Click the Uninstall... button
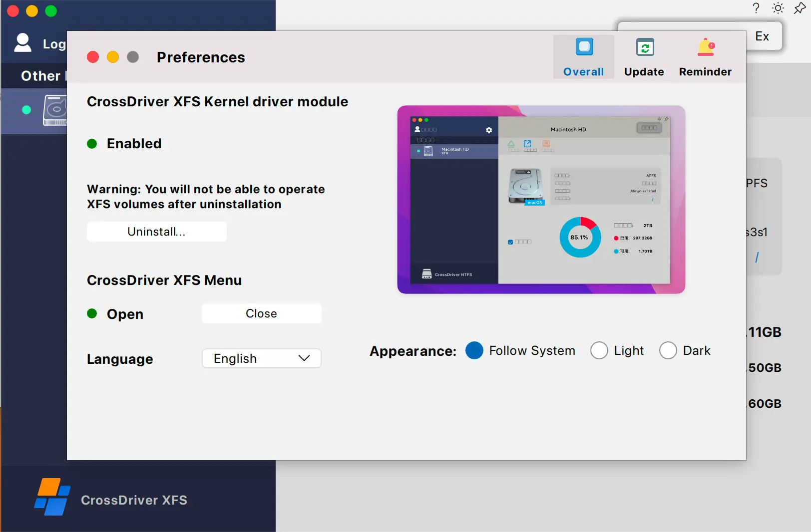811x532 pixels. 157,232
